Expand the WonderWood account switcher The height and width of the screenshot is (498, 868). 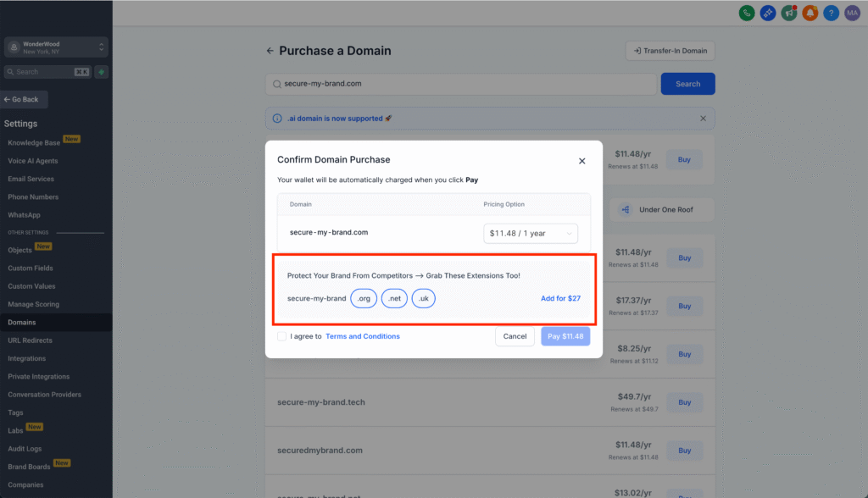point(56,47)
